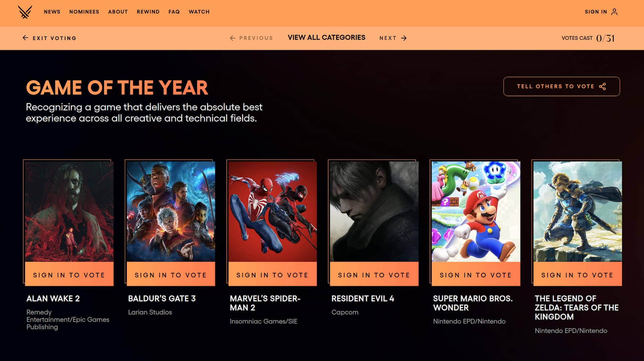Click View All Categories
Viewport: 644px width, 361px height.
click(327, 37)
